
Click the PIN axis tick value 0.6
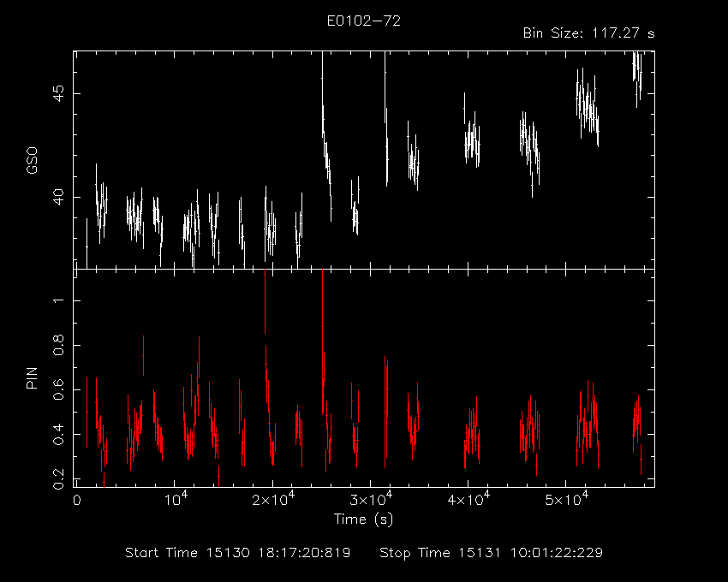click(x=58, y=389)
